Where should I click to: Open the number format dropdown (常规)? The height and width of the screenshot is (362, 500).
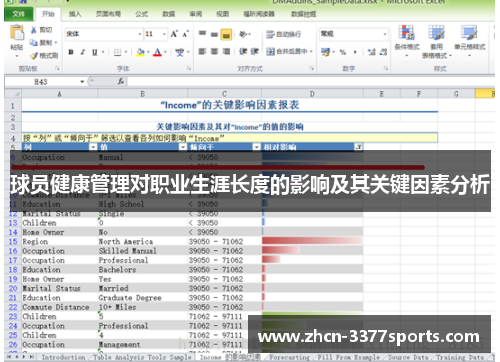[x=385, y=34]
